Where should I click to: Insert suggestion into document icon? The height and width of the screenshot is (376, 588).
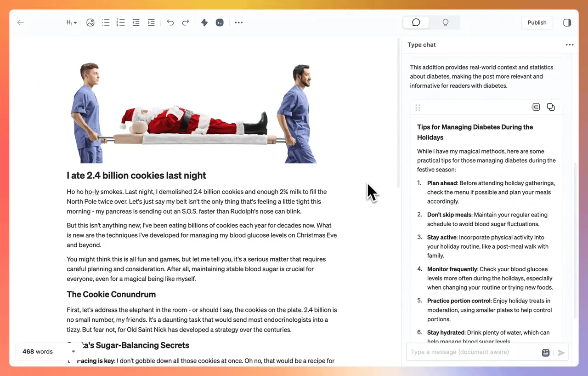click(536, 107)
